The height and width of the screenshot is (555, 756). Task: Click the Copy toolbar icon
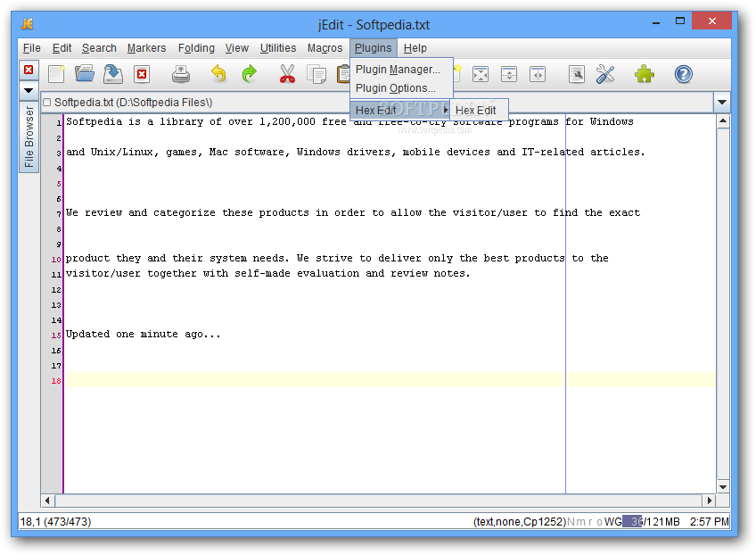tap(316, 74)
